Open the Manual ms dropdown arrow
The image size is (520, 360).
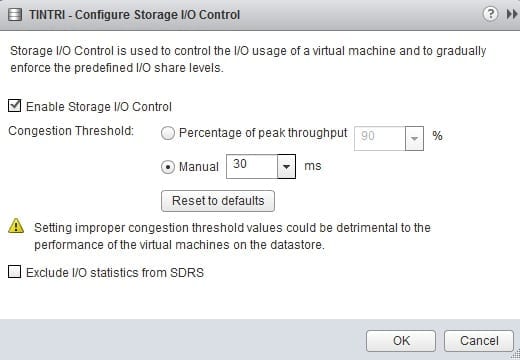[x=286, y=166]
